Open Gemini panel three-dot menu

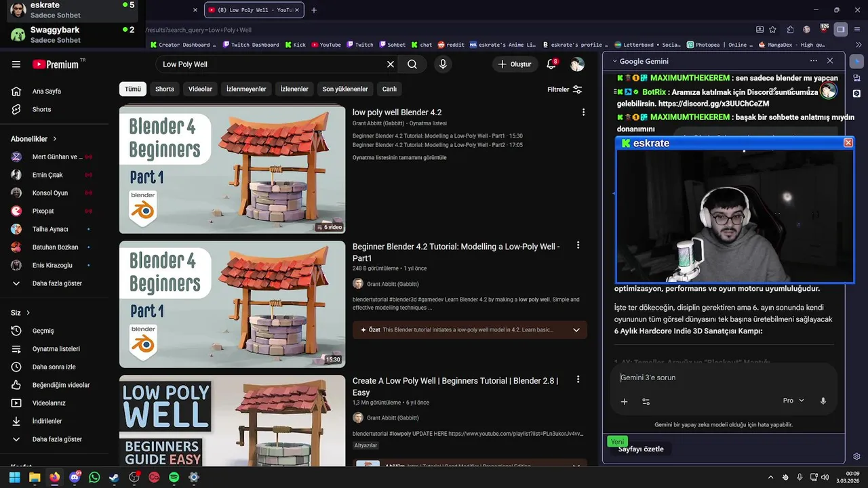tap(814, 61)
